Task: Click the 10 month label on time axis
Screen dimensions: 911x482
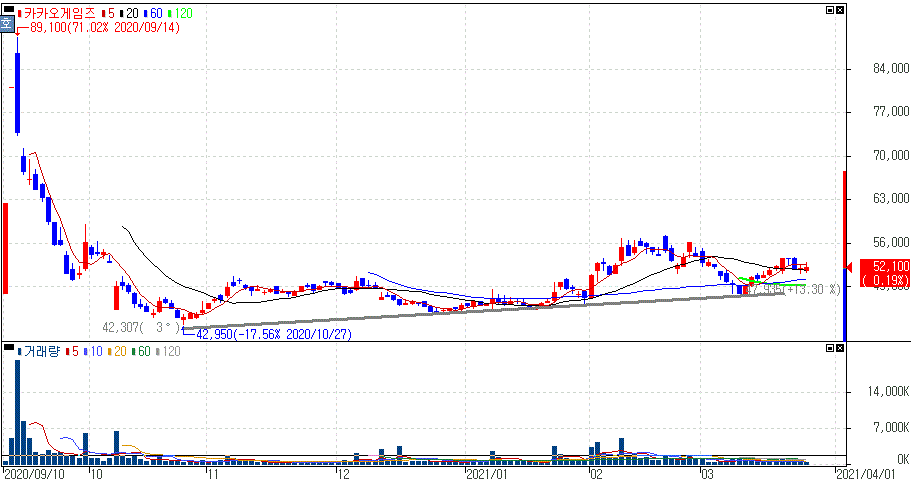Action: tap(96, 474)
